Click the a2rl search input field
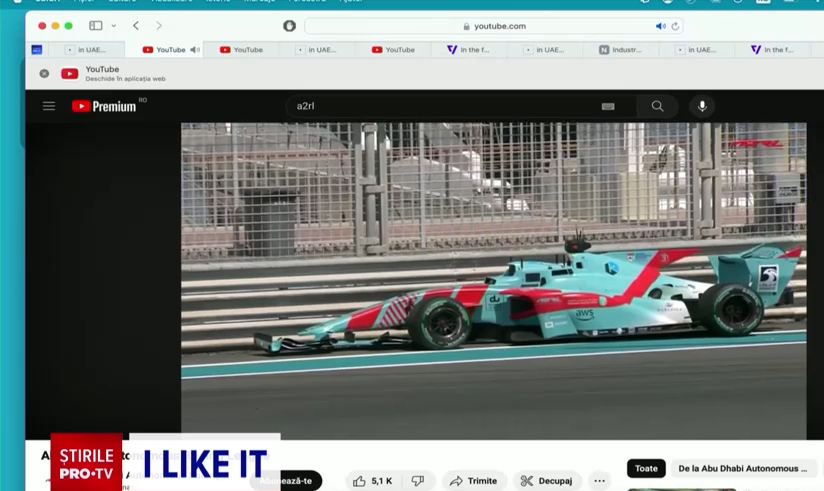Viewport: 824px width, 491px height. click(x=440, y=106)
